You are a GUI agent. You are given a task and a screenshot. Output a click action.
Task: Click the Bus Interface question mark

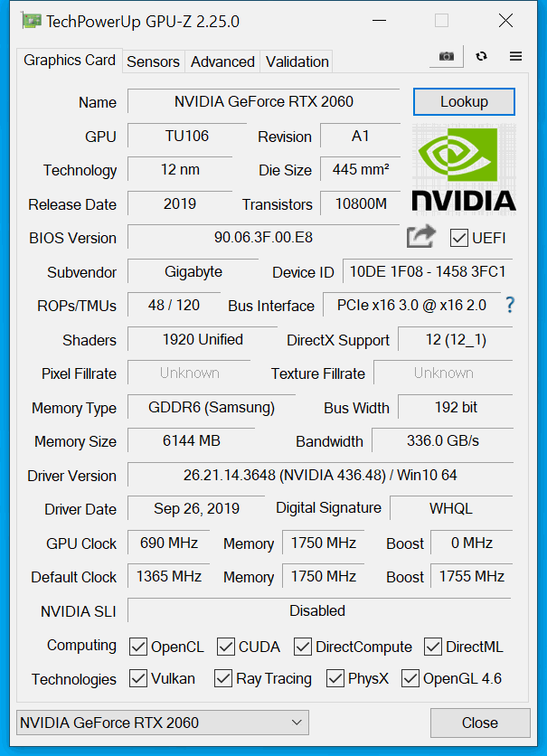[510, 305]
